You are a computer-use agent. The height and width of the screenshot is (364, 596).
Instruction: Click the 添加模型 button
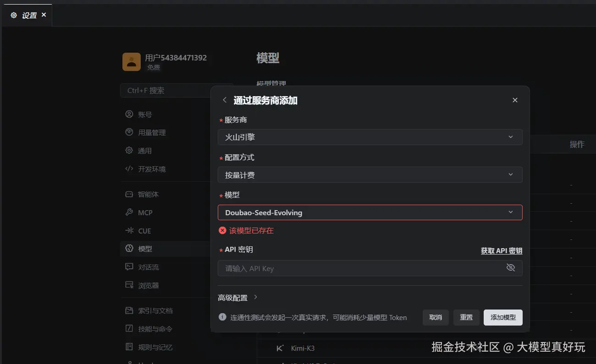click(x=503, y=317)
